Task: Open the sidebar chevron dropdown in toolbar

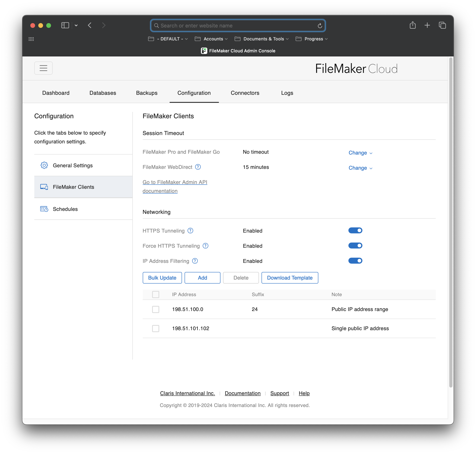Action: pos(76,25)
